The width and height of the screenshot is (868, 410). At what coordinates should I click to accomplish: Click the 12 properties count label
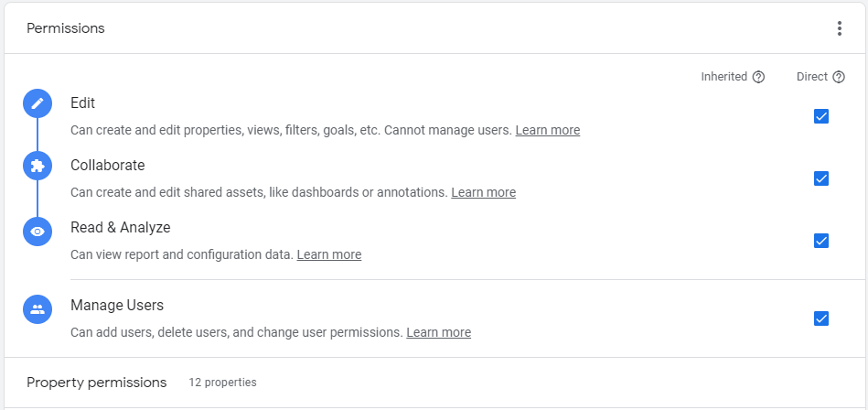point(222,383)
